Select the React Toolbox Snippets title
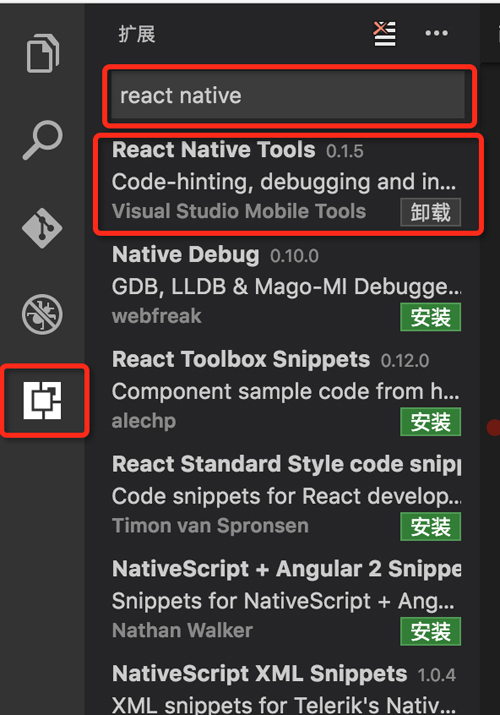Image resolution: width=500 pixels, height=715 pixels. 241,359
